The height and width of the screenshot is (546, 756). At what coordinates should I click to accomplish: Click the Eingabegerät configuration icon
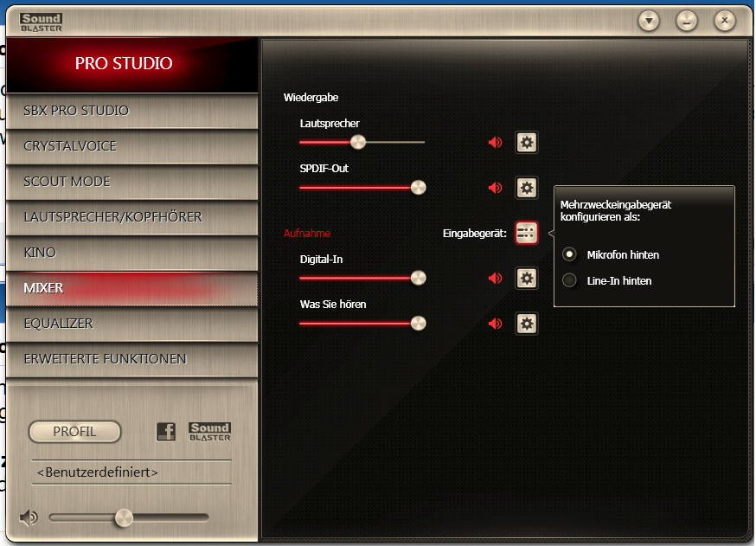(526, 233)
